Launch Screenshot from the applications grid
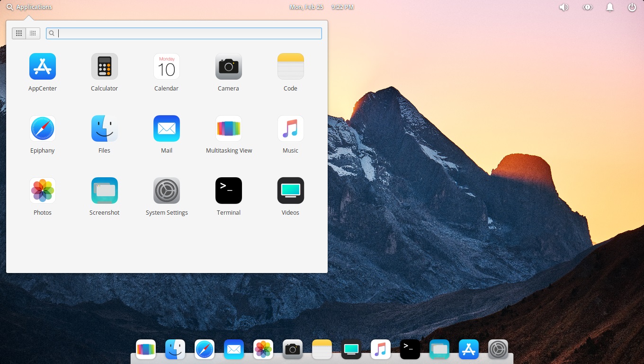 (105, 196)
